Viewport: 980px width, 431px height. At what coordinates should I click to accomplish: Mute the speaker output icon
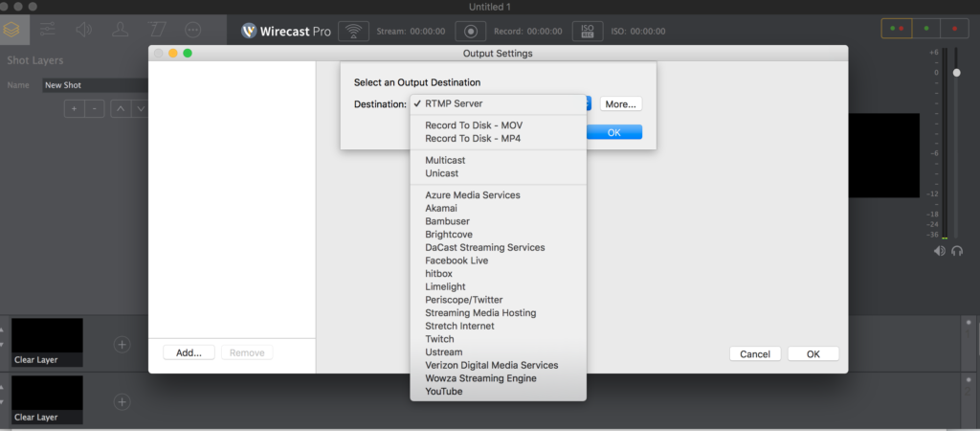[x=940, y=251]
